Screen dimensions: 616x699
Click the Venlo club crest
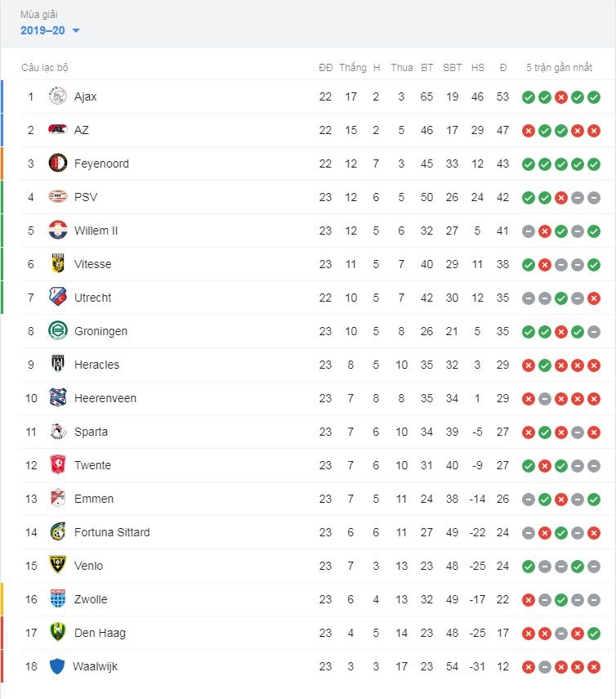pyautogui.click(x=57, y=565)
